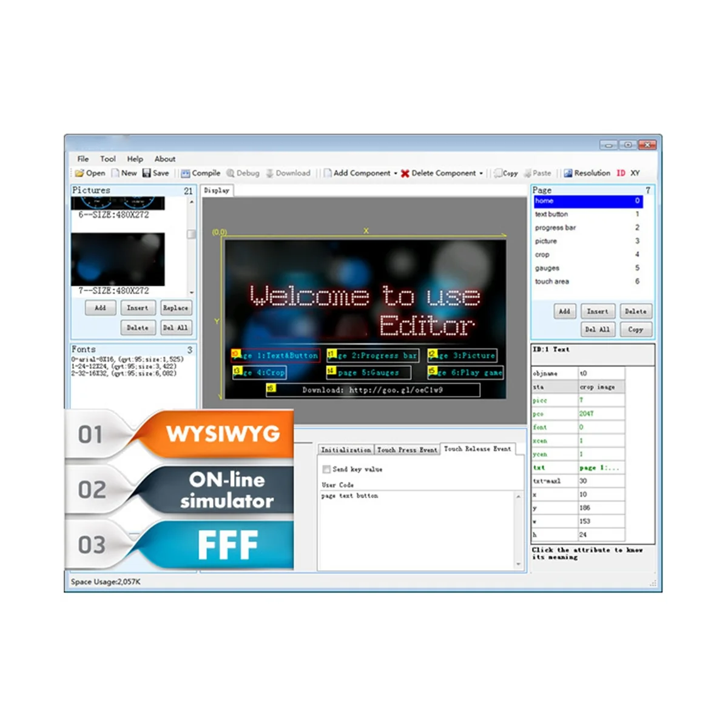
Task: Select the 'gauges' page row
Action: point(588,268)
